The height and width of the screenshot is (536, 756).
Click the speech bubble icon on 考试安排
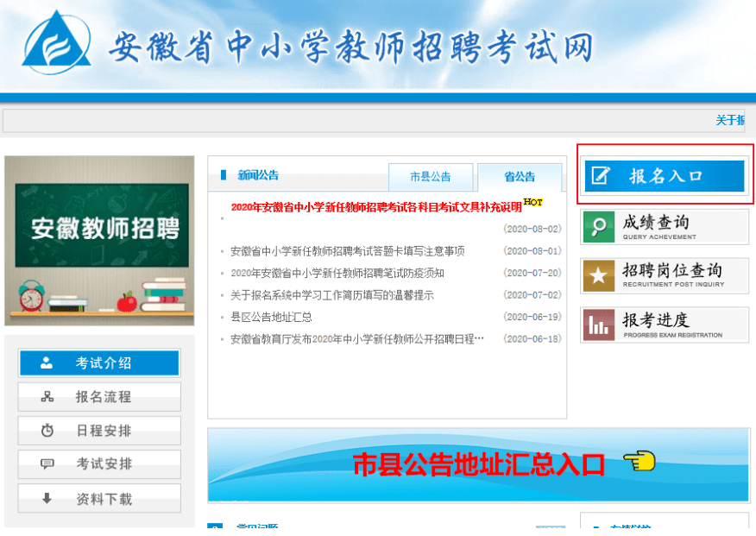point(47,463)
